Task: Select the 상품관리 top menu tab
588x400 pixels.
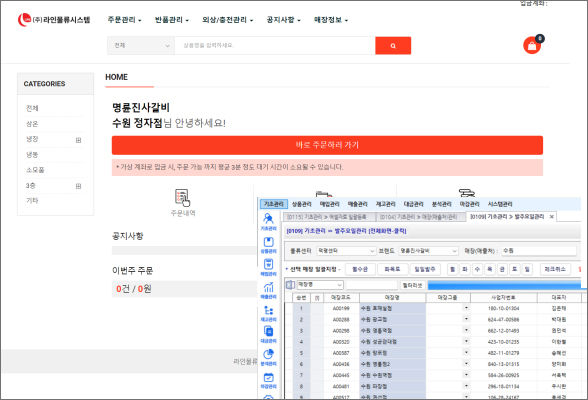Action: (x=302, y=204)
